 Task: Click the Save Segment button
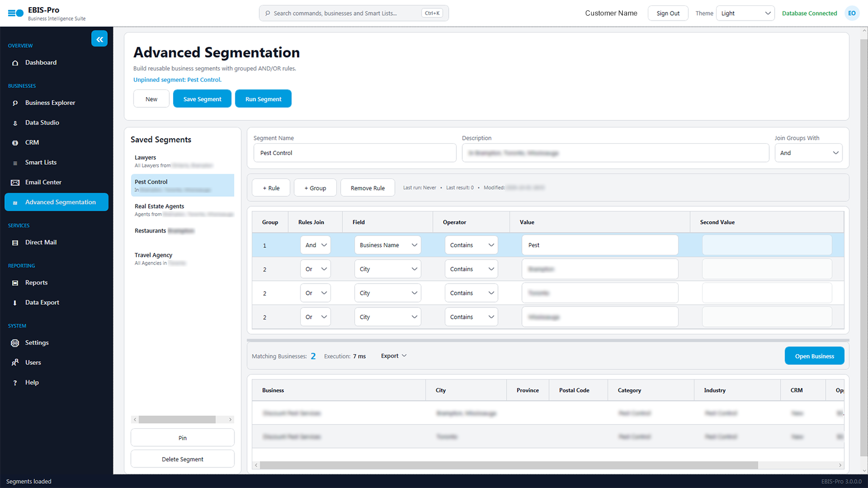coord(202,99)
